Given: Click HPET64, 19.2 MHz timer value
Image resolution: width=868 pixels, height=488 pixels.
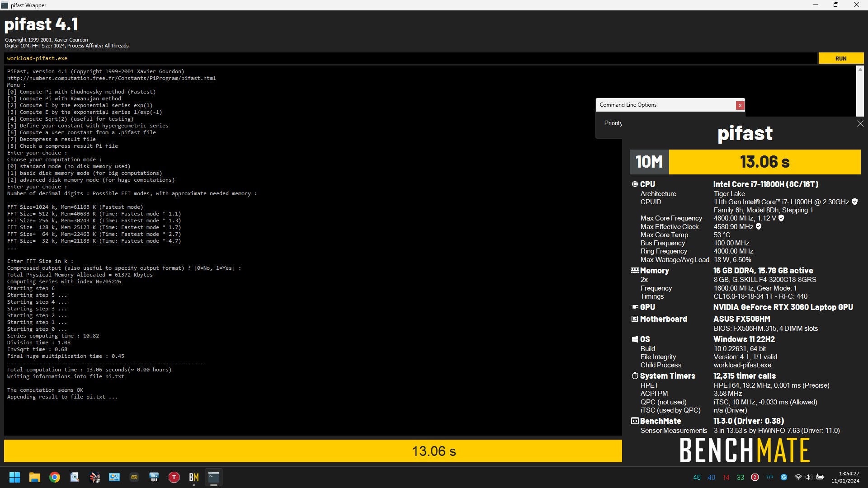Looking at the screenshot, I should [x=771, y=385].
